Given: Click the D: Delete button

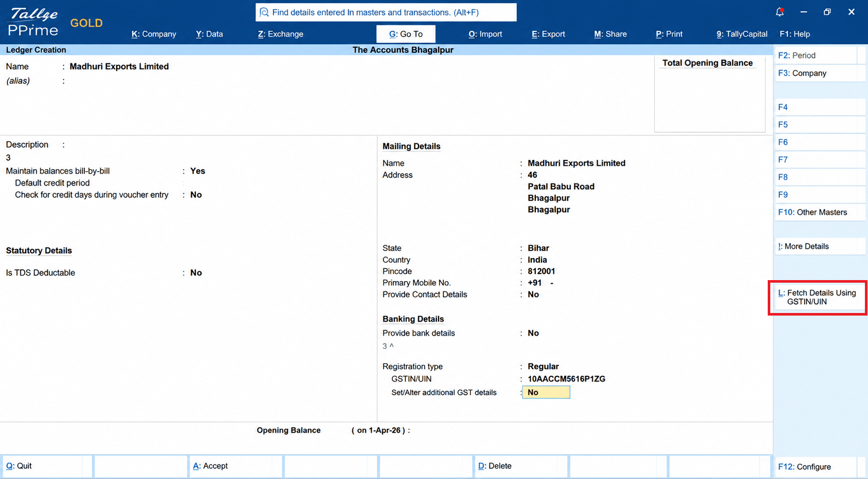Looking at the screenshot, I should [520, 466].
